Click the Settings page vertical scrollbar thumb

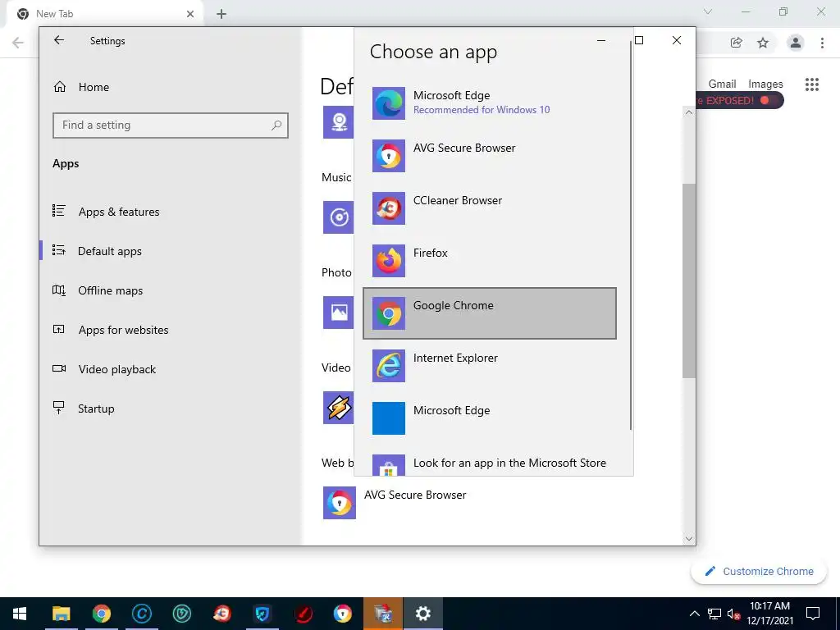(x=688, y=281)
